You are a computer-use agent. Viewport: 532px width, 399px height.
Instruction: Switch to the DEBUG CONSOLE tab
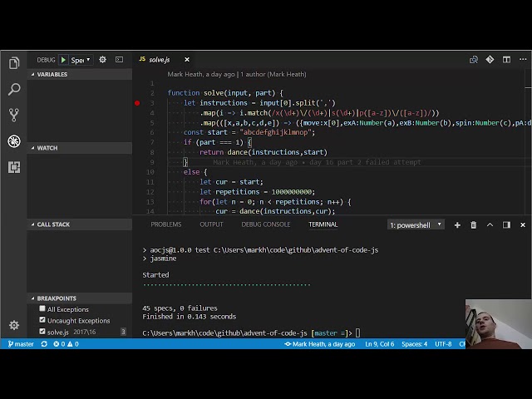[266, 224]
